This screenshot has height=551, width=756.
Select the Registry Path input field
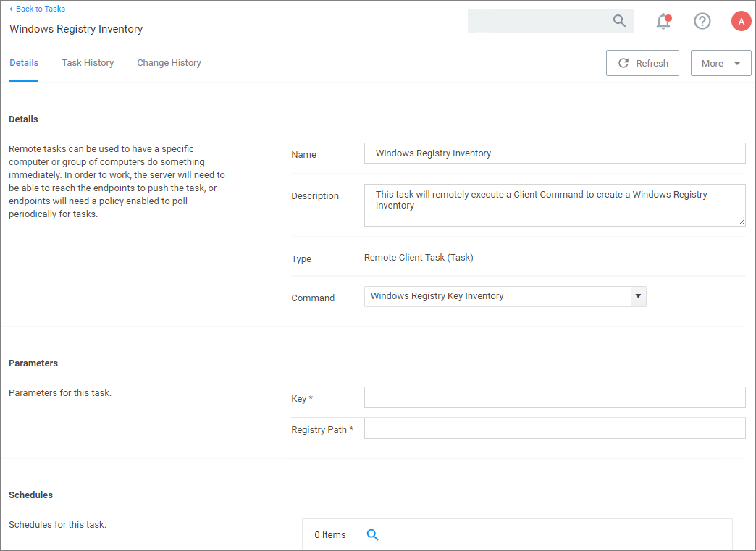pyautogui.click(x=554, y=429)
